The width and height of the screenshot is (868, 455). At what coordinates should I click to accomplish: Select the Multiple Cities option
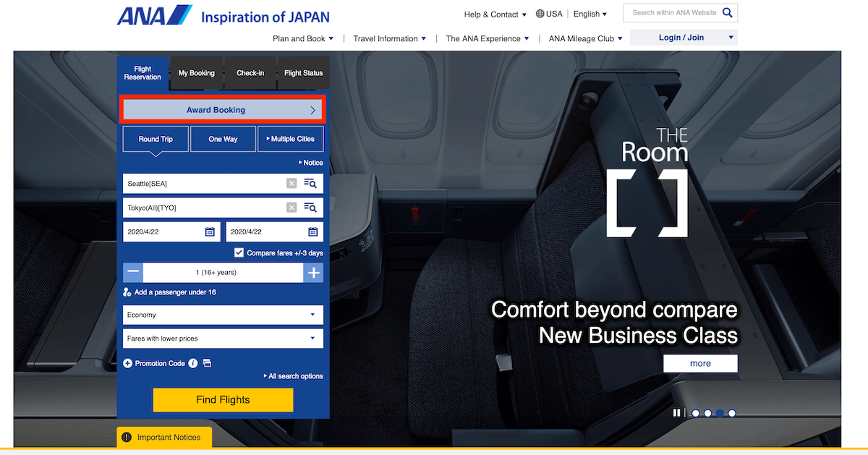[290, 139]
